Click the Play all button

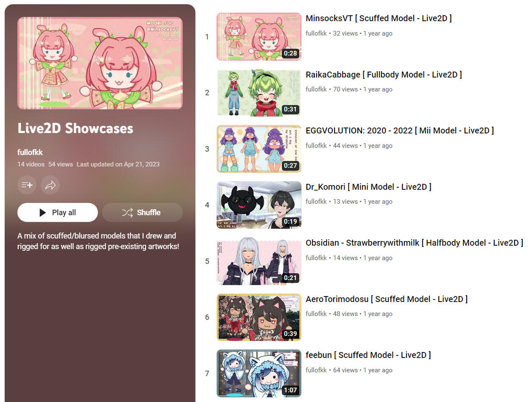pos(58,213)
